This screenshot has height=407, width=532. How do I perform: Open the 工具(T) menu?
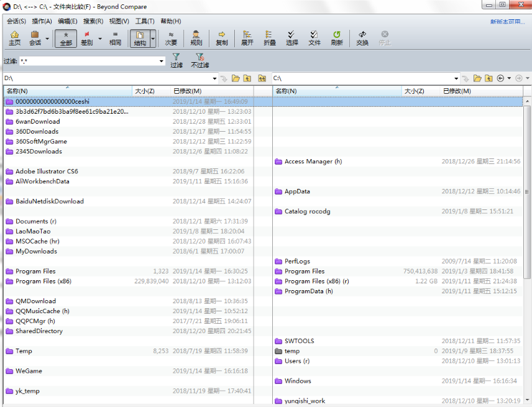tap(145, 21)
